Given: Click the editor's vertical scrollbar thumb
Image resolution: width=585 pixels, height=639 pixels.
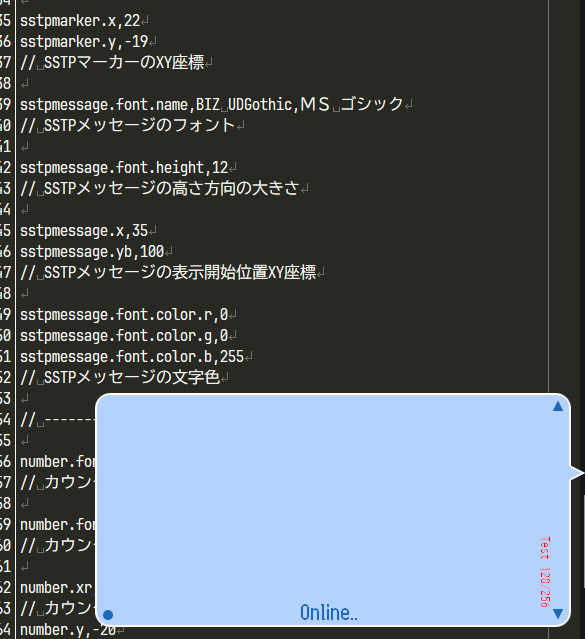Looking at the screenshot, I should point(584,541).
